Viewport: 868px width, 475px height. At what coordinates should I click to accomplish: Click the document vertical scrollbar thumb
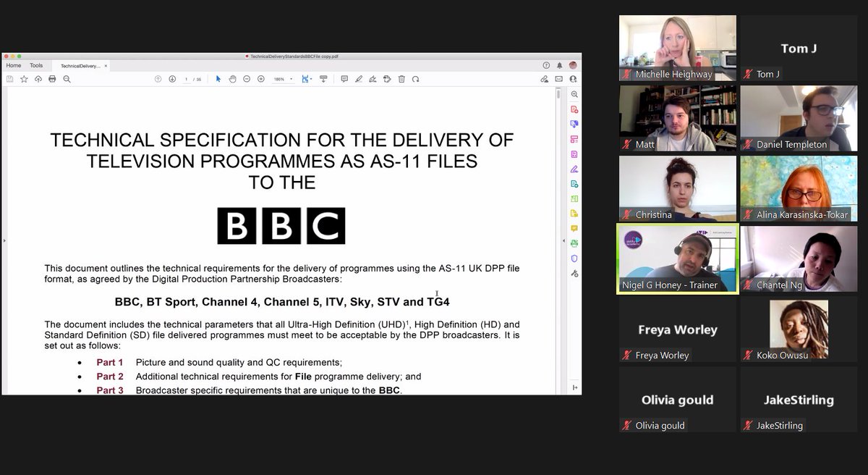pyautogui.click(x=558, y=94)
